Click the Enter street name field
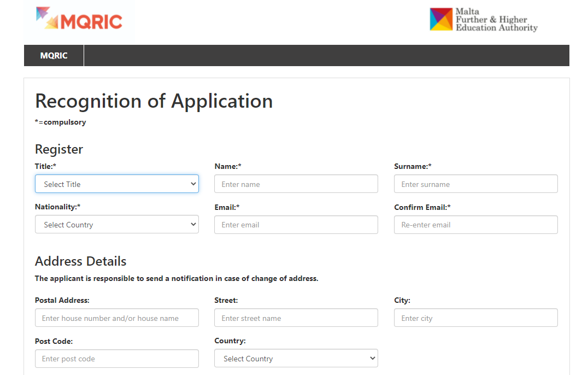 click(x=296, y=318)
